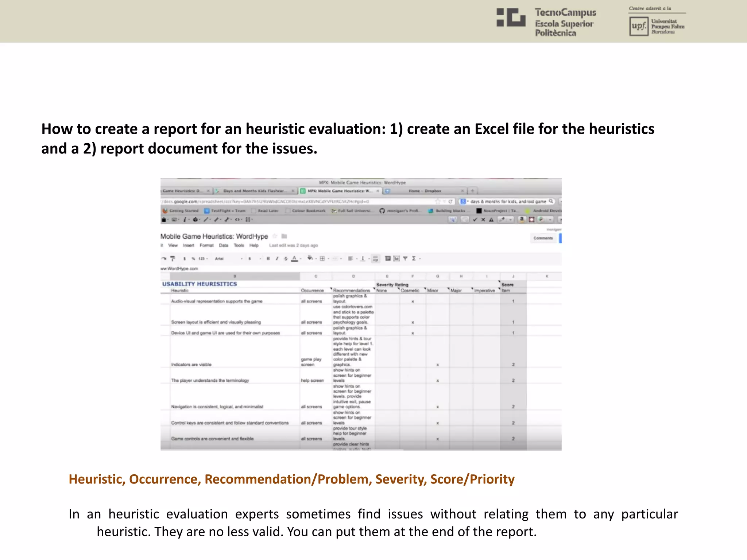Click the insert chart icon

pos(396,258)
